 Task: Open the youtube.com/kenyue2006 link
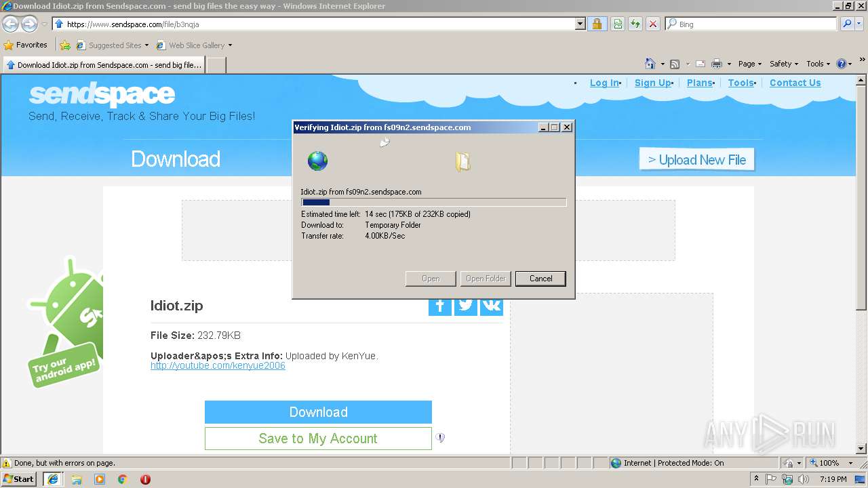[x=218, y=365]
